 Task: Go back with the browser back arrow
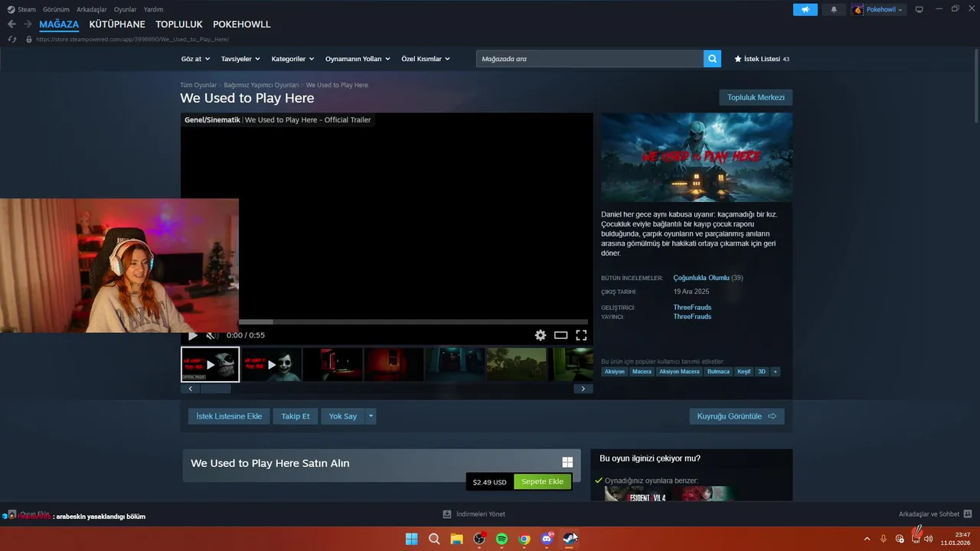[11, 24]
